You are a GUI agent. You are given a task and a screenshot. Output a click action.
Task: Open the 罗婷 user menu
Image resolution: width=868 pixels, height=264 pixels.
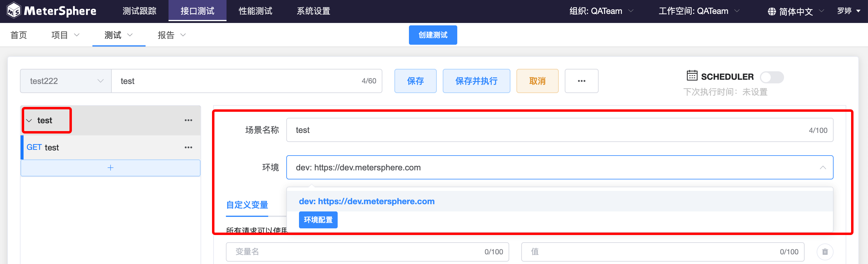848,11
